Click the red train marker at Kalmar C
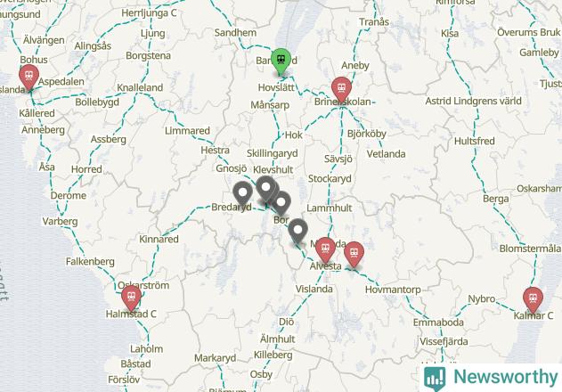The height and width of the screenshot is (392, 562). click(x=533, y=300)
